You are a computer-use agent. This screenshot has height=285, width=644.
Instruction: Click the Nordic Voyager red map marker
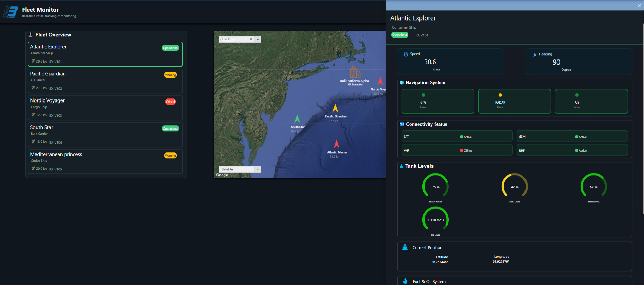pyautogui.click(x=380, y=81)
